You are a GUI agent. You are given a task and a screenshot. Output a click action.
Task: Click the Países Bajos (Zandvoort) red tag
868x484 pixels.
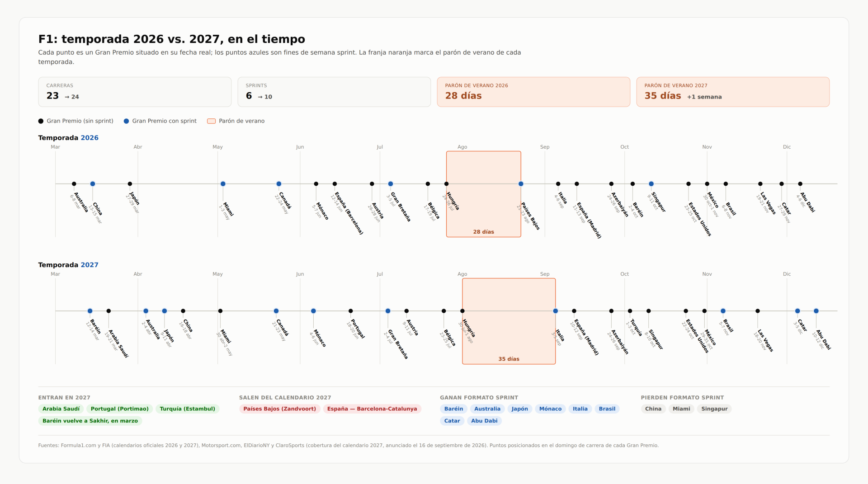[x=280, y=409]
